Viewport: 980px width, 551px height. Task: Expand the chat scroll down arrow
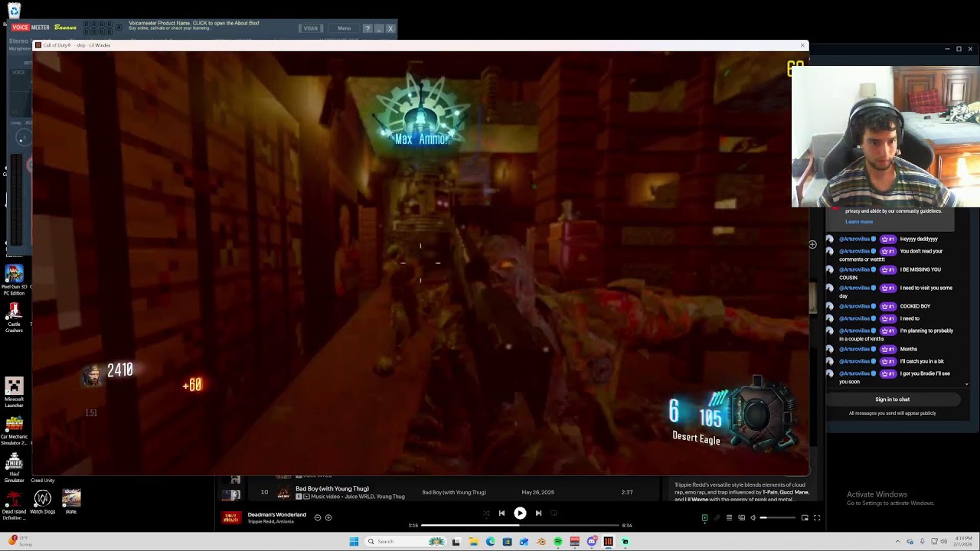pos(966,384)
